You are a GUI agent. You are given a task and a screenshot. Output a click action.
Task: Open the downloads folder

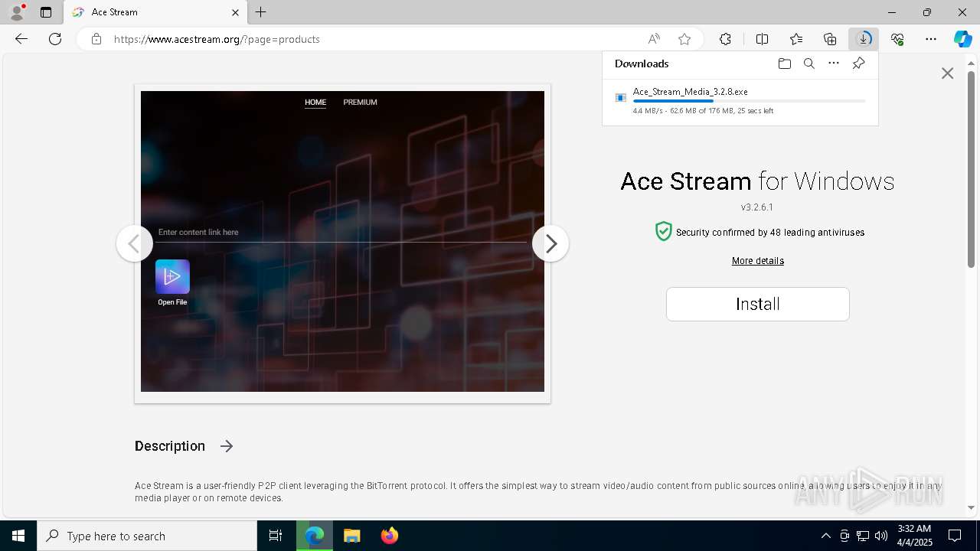[784, 64]
